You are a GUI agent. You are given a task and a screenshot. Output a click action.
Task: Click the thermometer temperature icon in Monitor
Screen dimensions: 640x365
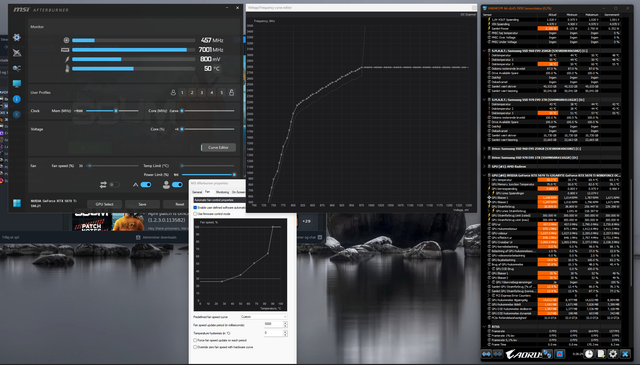[x=67, y=69]
